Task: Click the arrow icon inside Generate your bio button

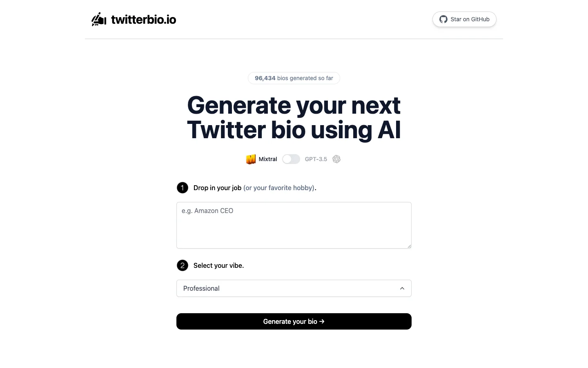Action: click(x=322, y=321)
